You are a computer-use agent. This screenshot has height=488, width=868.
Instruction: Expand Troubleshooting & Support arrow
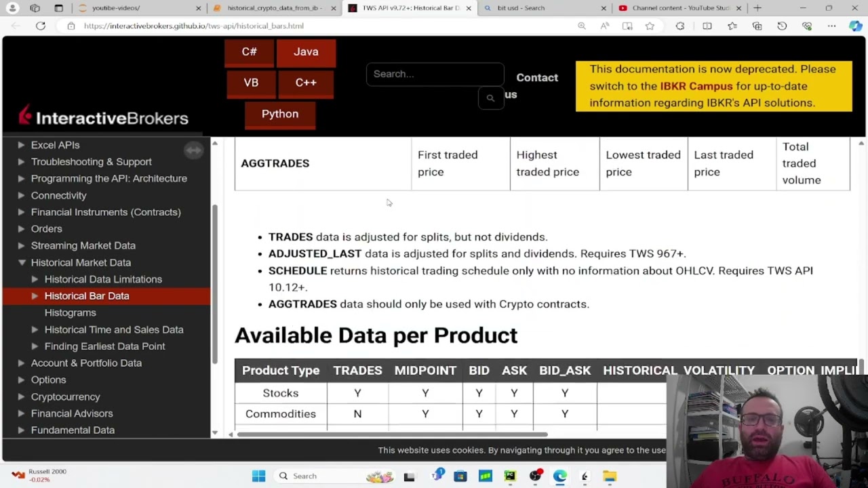point(21,162)
